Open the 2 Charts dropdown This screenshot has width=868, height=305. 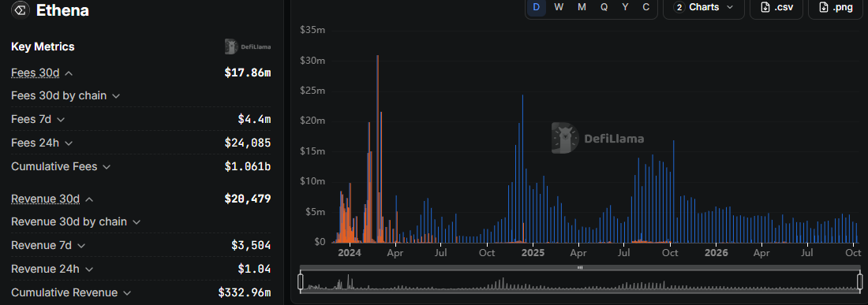(x=703, y=8)
